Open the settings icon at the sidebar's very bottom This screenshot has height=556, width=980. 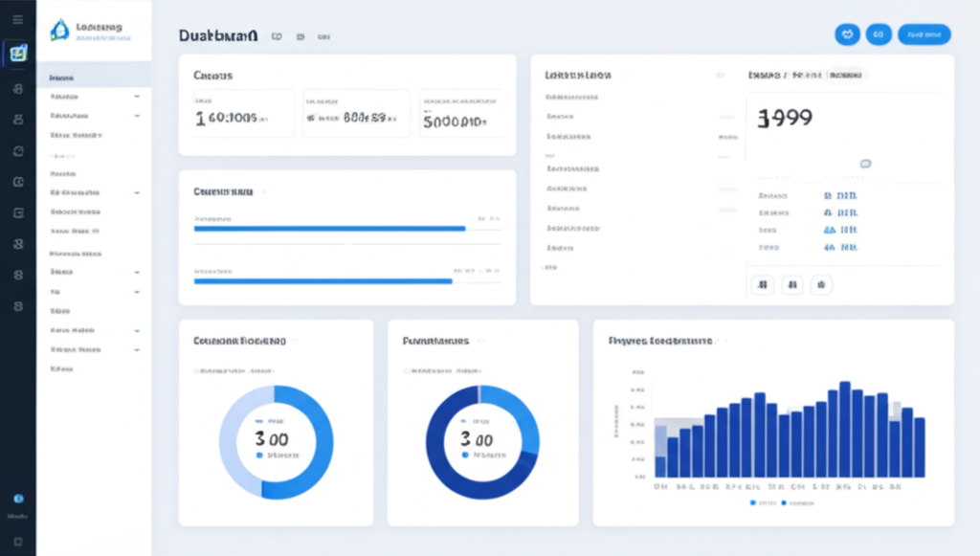16,540
